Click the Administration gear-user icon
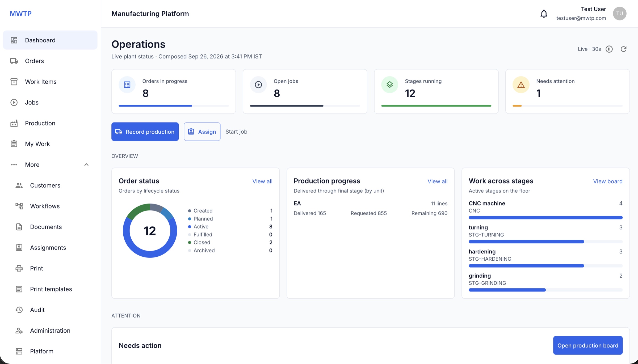This screenshot has width=638, height=364. pos(19,331)
